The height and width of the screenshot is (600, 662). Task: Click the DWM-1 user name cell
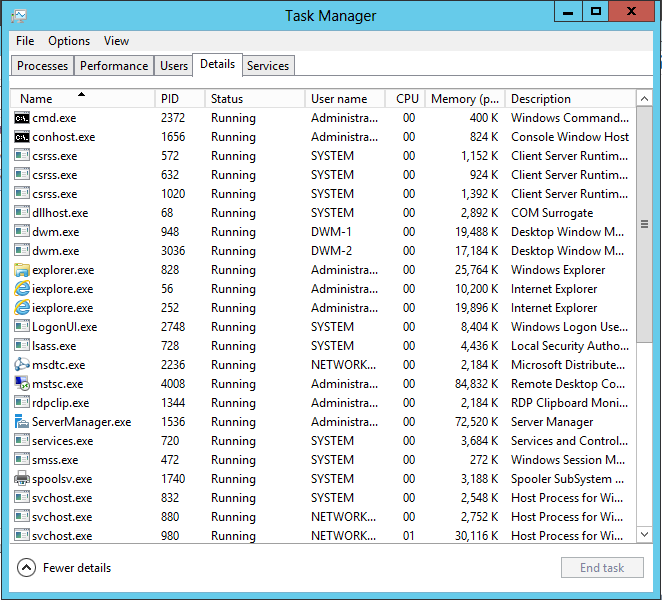[x=331, y=232]
